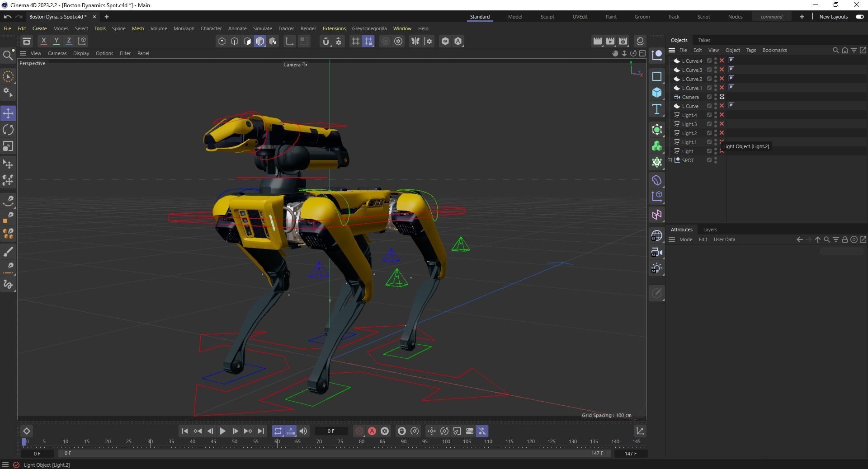Toggle loop playback mode
868x469 pixels.
click(x=278, y=431)
